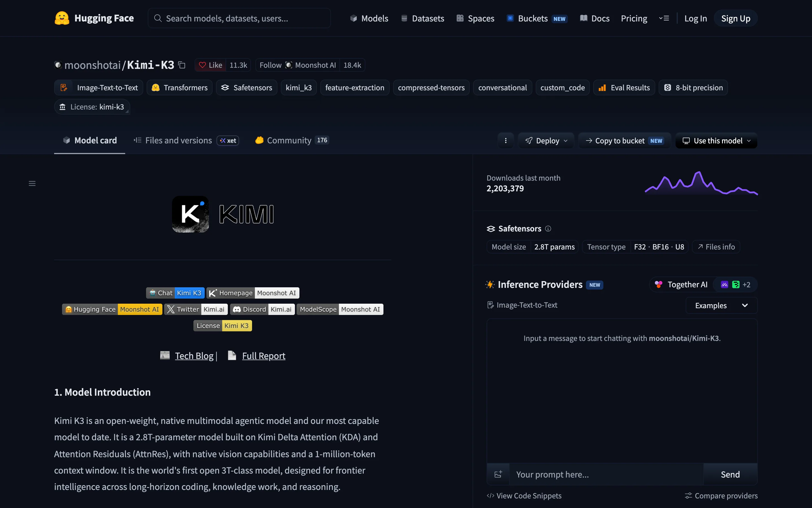Open the Pricing page
This screenshot has height=508, width=812.
[x=634, y=18]
